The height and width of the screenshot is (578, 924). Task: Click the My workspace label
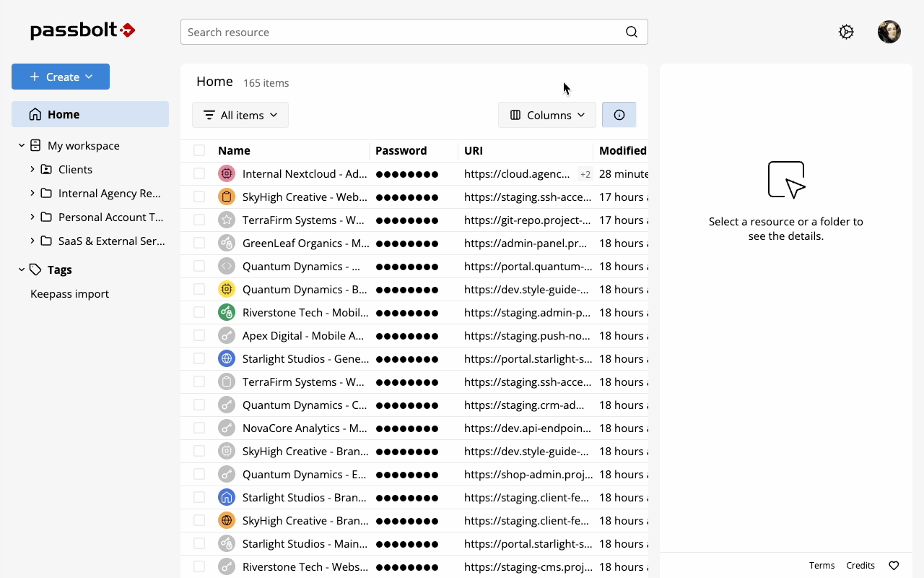pyautogui.click(x=84, y=145)
